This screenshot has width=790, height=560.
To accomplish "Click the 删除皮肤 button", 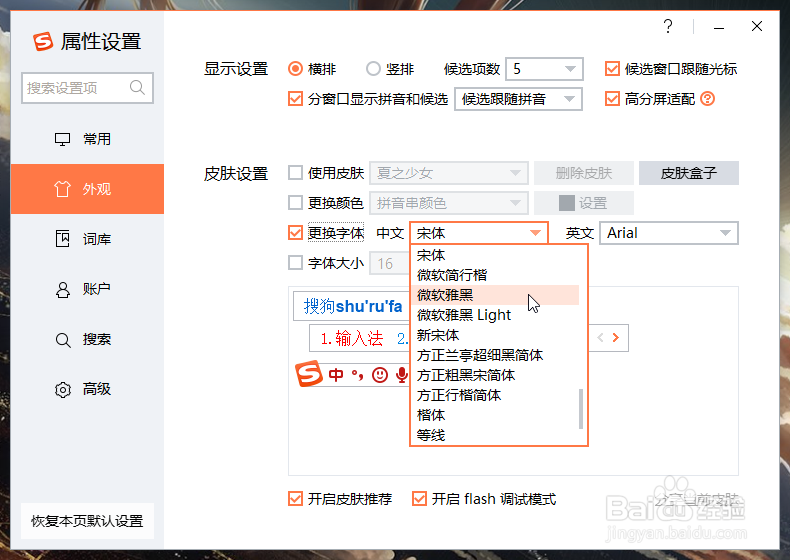I will (584, 173).
